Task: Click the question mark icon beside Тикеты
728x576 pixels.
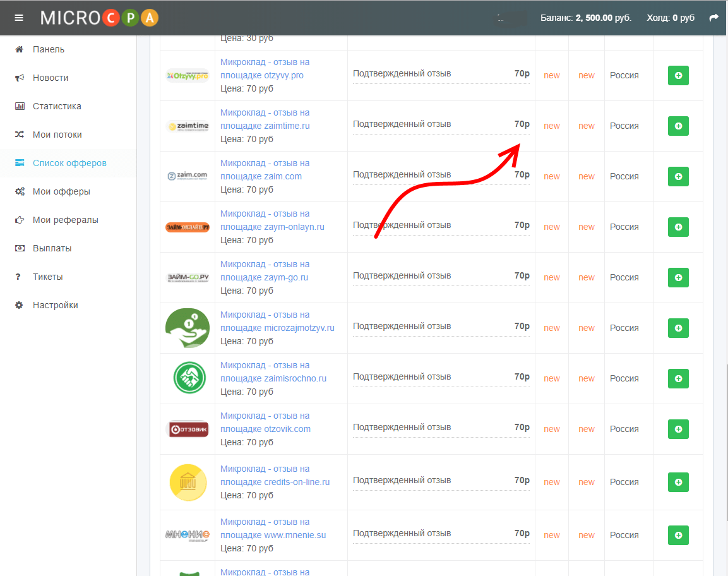Action: (x=18, y=277)
